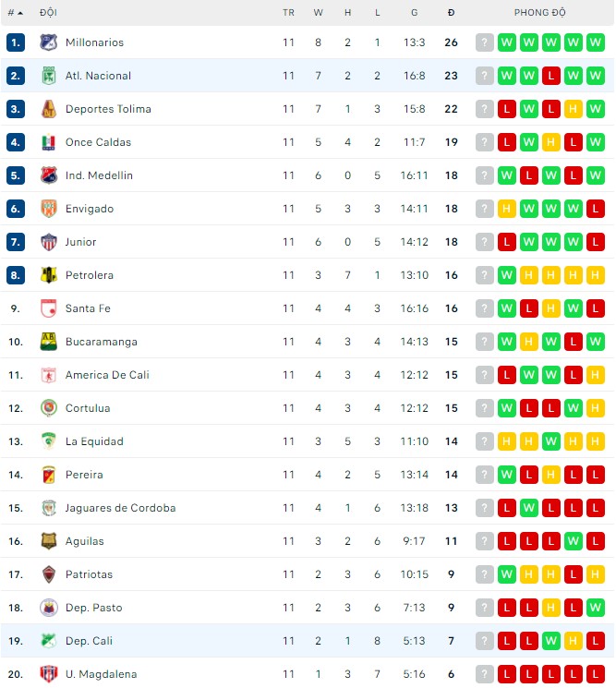The image size is (616, 688).
Task: Click U. Magdalena's latest red L result
Action: (596, 674)
